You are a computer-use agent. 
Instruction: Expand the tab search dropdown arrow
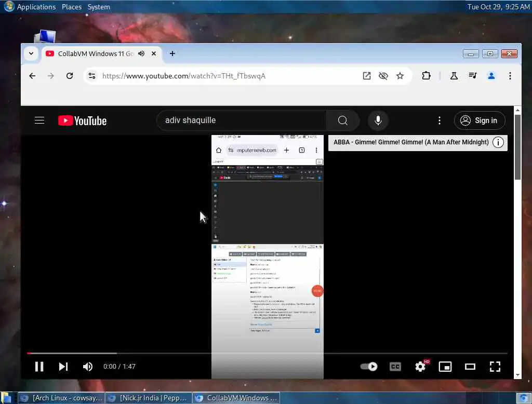[x=31, y=53]
